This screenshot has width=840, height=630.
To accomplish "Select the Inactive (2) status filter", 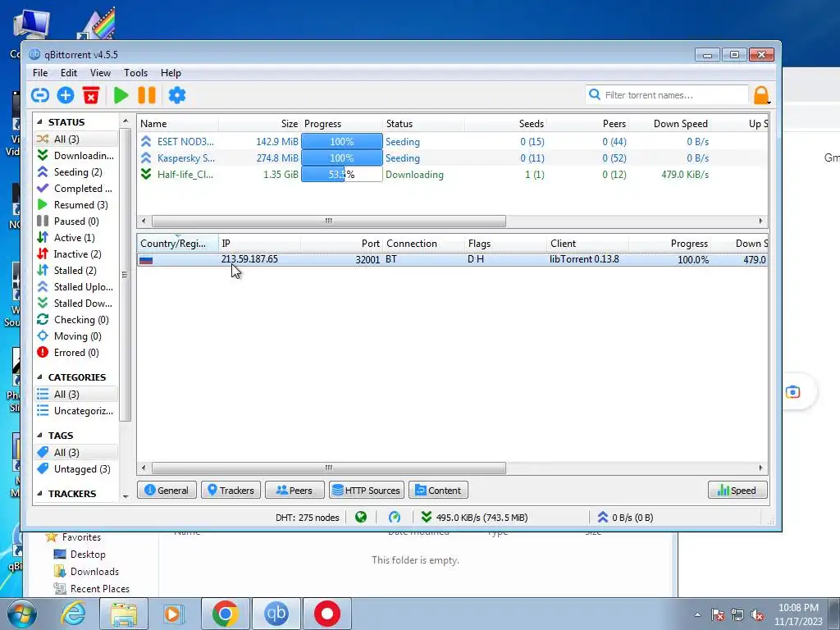I will (x=76, y=254).
